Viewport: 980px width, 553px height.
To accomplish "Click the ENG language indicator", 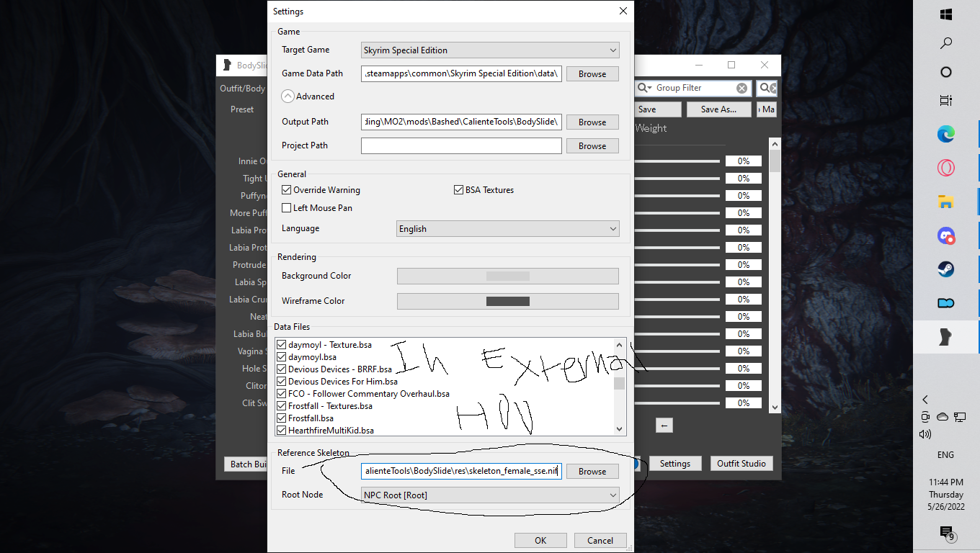I will [x=945, y=455].
